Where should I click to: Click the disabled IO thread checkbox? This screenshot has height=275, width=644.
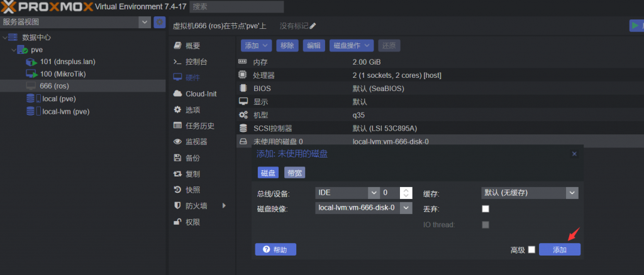486,225
